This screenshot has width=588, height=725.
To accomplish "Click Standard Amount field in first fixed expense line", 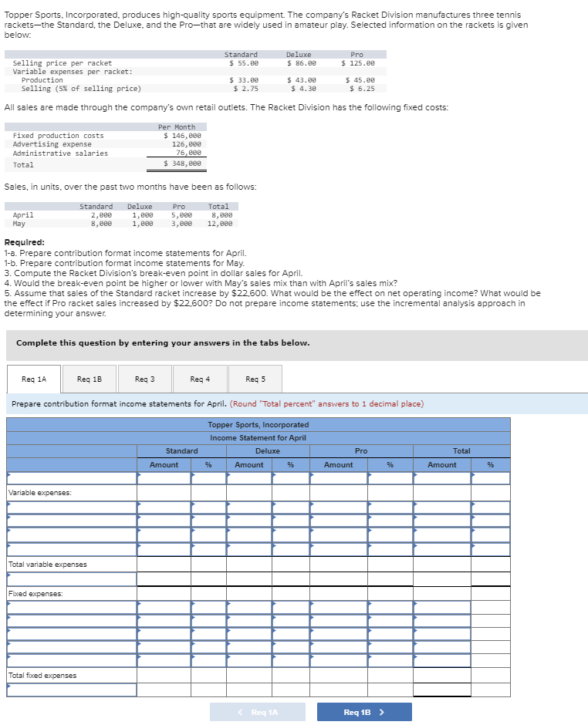I will (164, 607).
